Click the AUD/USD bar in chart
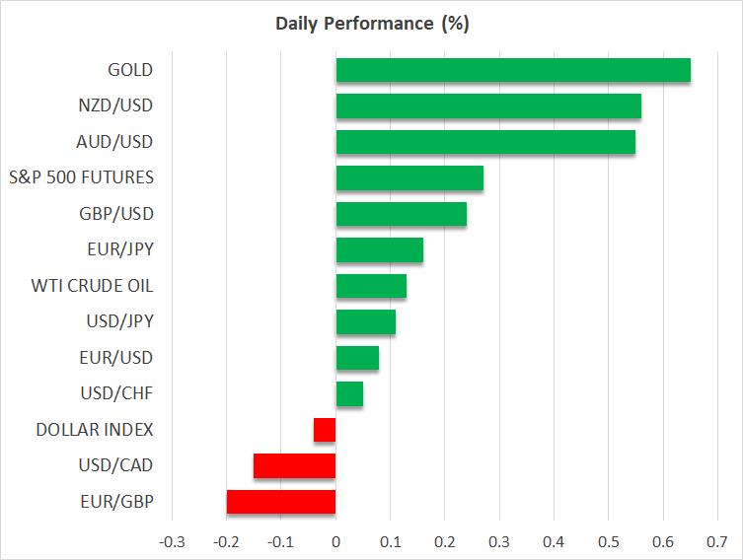The image size is (743, 560). [485, 142]
